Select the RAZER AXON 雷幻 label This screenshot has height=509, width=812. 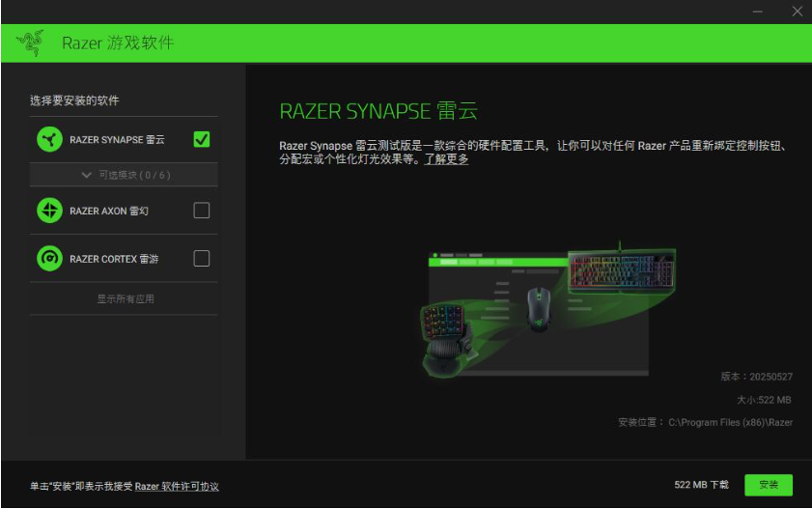click(x=109, y=211)
